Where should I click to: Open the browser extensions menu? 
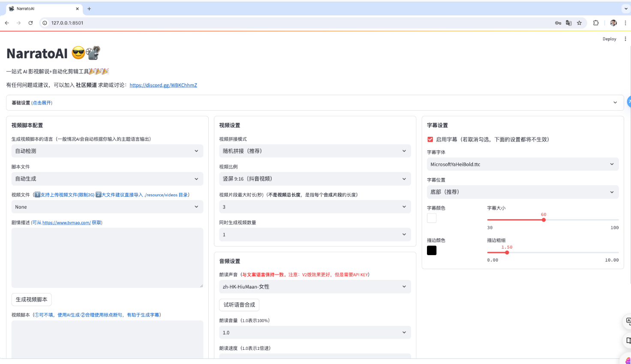click(596, 23)
